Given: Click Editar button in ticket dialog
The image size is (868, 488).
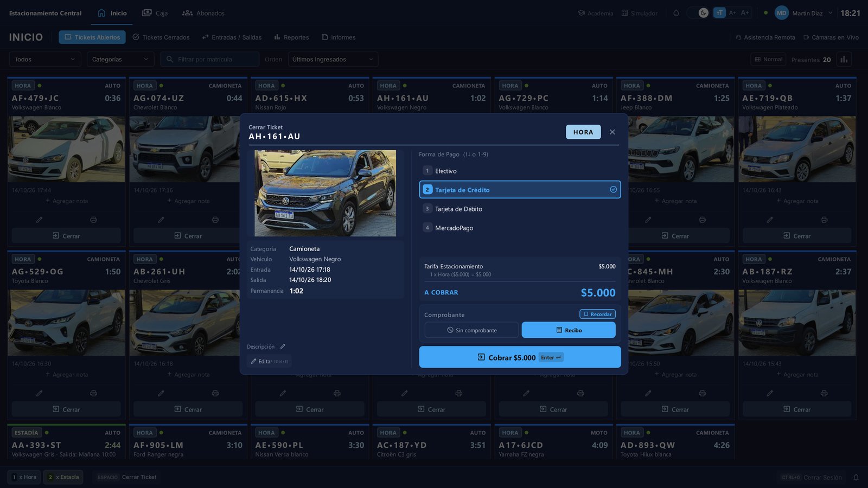Looking at the screenshot, I should (269, 361).
